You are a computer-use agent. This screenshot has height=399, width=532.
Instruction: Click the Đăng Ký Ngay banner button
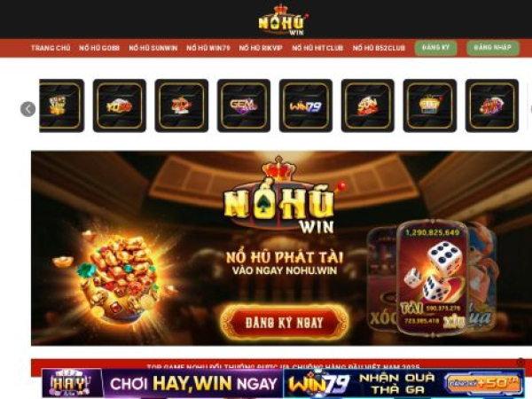coord(285,323)
